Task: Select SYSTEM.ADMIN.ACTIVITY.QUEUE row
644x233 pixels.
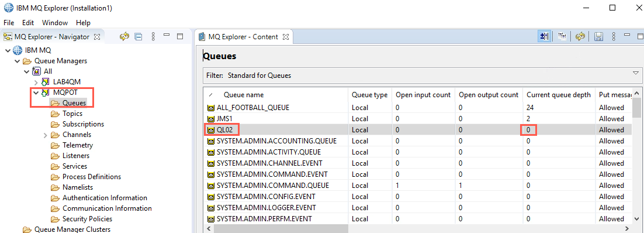Action: (417, 152)
